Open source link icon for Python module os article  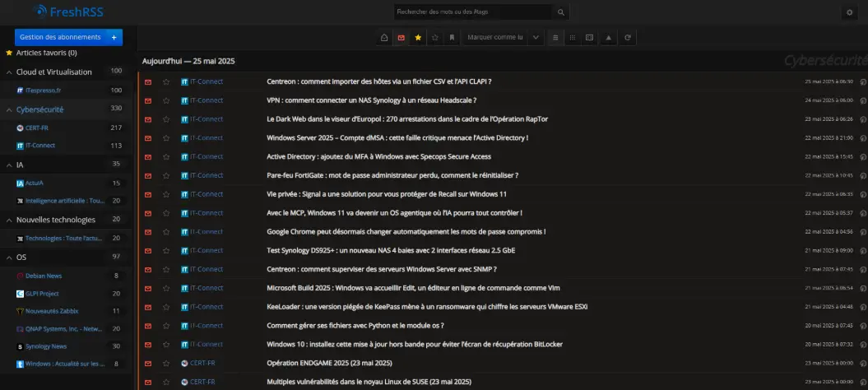[x=863, y=326]
